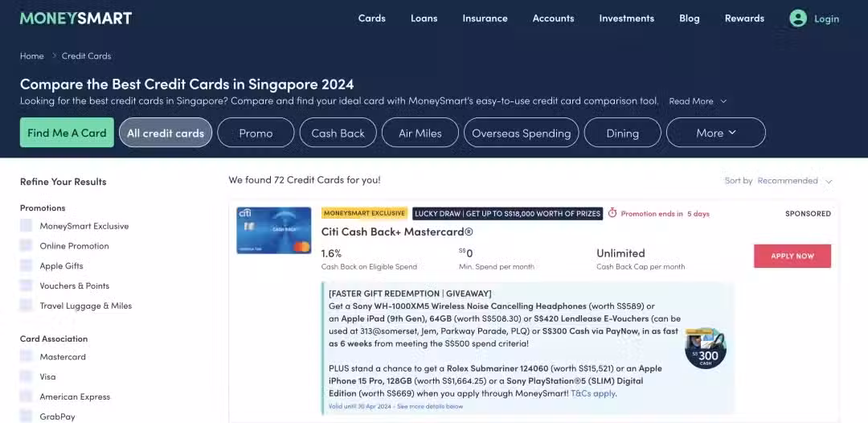This screenshot has height=423, width=868.
Task: Filter by Mastercard card association
Action: pos(26,356)
